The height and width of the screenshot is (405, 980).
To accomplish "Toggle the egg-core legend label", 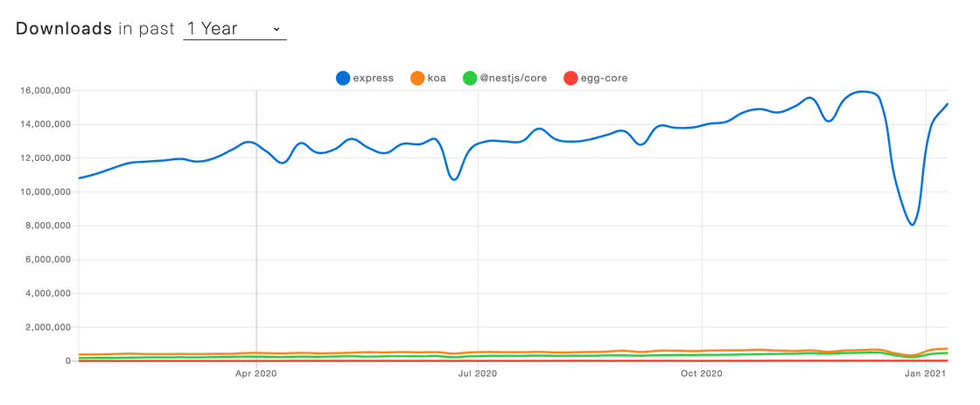I will click(x=604, y=78).
